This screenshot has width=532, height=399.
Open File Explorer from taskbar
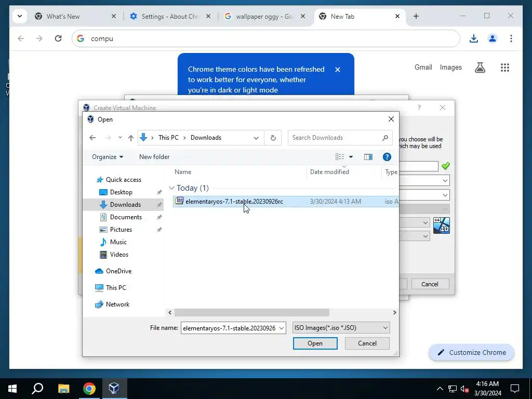(63, 389)
